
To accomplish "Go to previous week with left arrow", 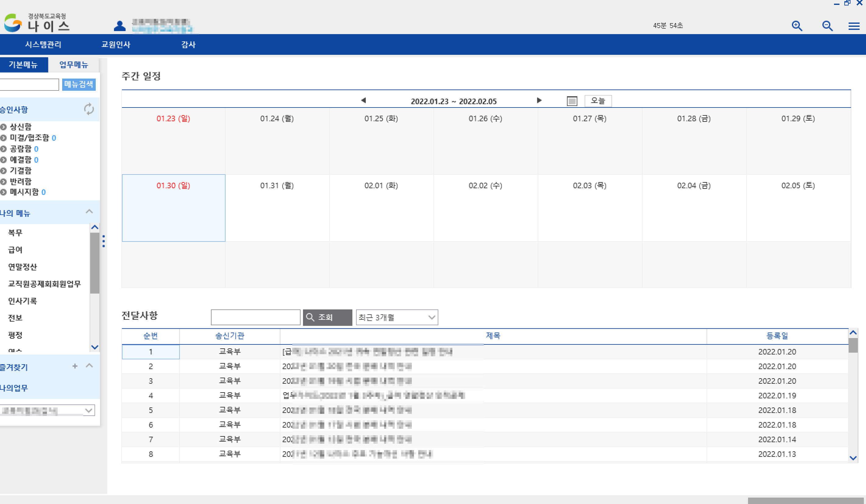I will click(363, 100).
